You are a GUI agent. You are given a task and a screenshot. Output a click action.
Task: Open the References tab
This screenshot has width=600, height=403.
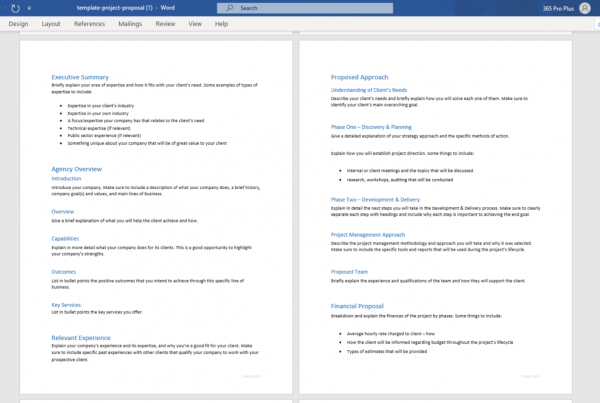tap(89, 24)
